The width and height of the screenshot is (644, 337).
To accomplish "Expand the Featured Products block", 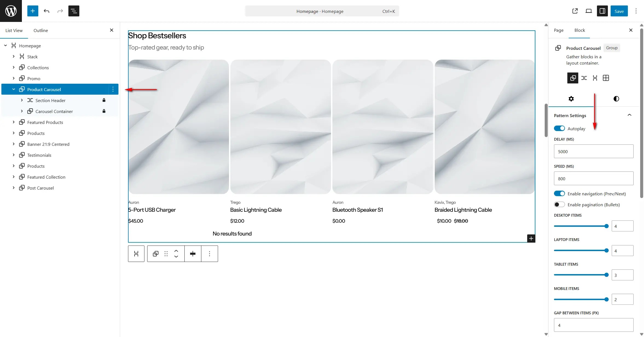I will point(13,122).
